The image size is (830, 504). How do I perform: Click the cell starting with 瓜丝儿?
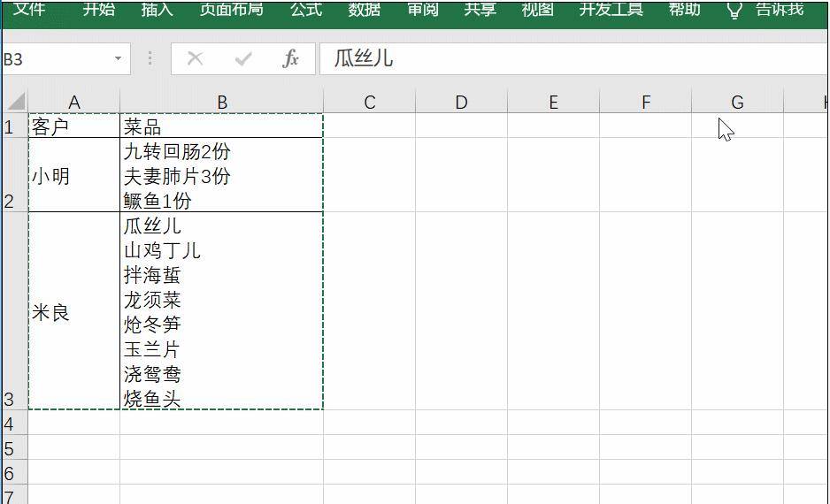pyautogui.click(x=222, y=311)
